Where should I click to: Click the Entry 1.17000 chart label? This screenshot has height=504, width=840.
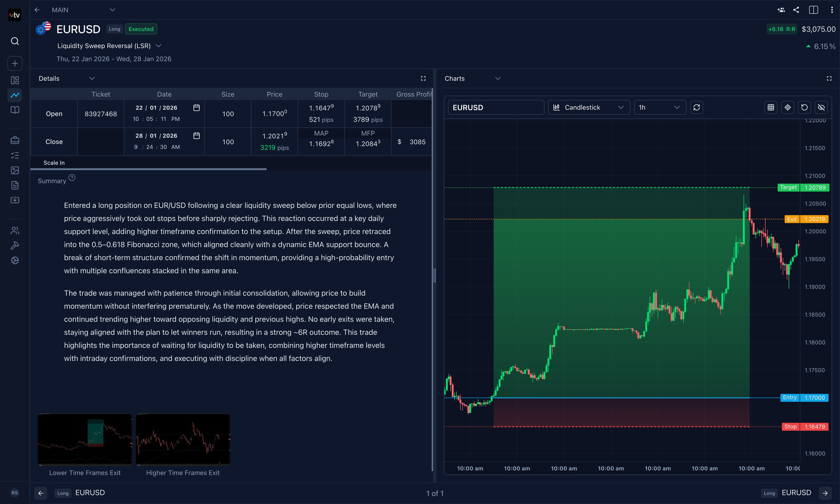(x=804, y=398)
